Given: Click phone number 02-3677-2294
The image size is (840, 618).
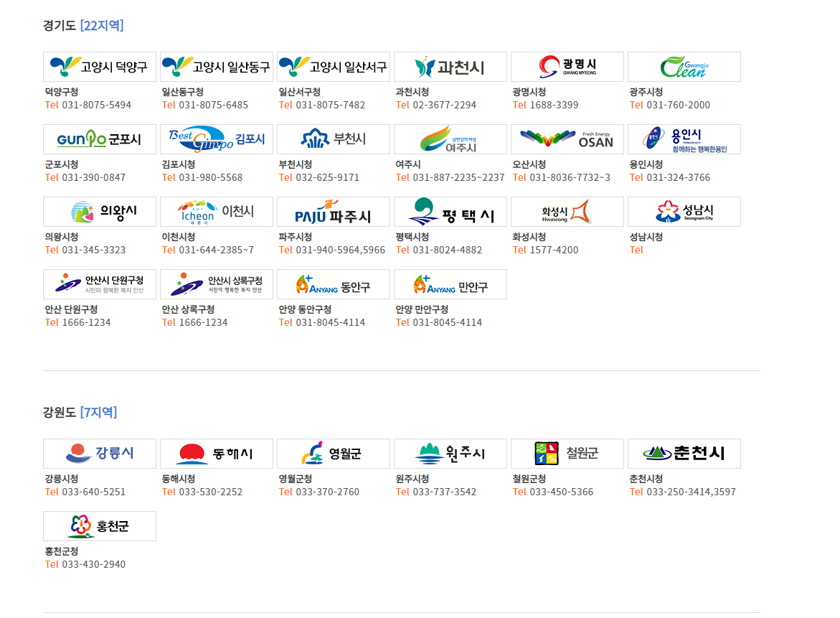Looking at the screenshot, I should (444, 105).
